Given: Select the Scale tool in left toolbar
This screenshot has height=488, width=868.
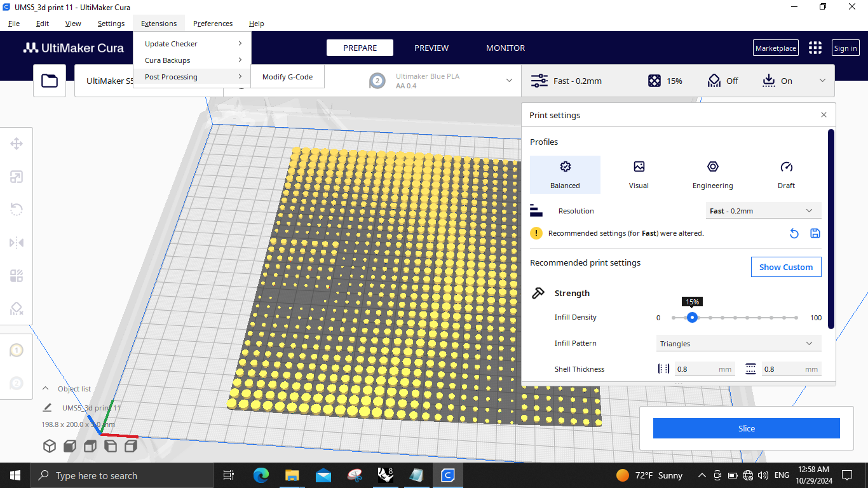Looking at the screenshot, I should click(17, 177).
